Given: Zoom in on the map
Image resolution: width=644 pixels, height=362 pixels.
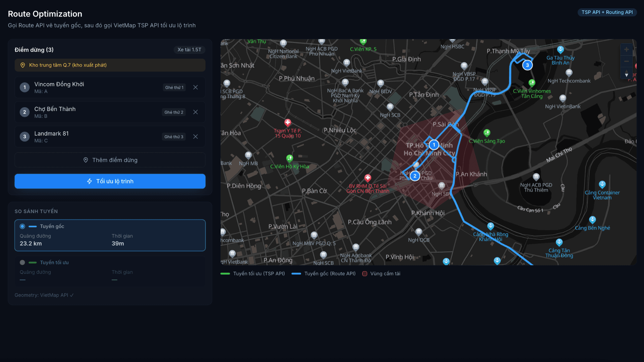Looking at the screenshot, I should pos(626,50).
